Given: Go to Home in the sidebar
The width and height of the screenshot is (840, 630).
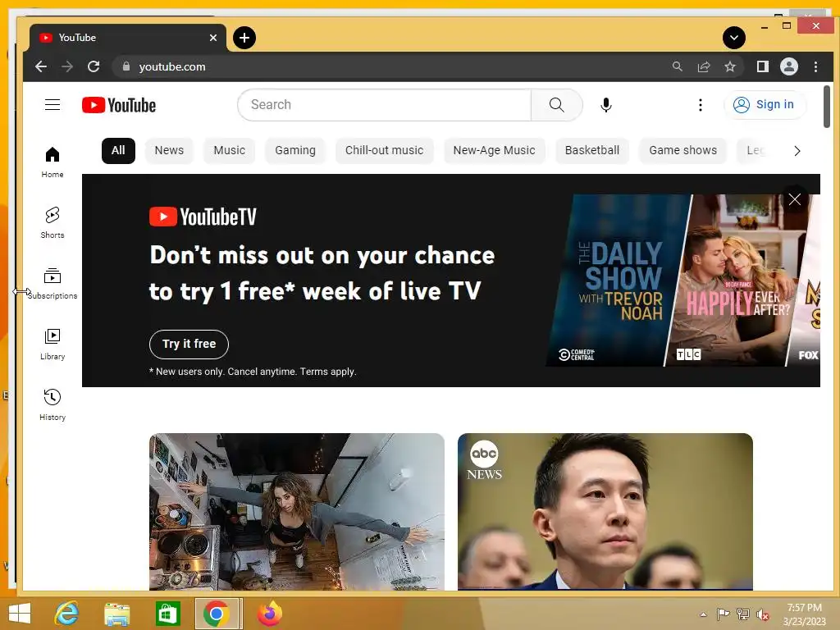Looking at the screenshot, I should click(x=52, y=162).
